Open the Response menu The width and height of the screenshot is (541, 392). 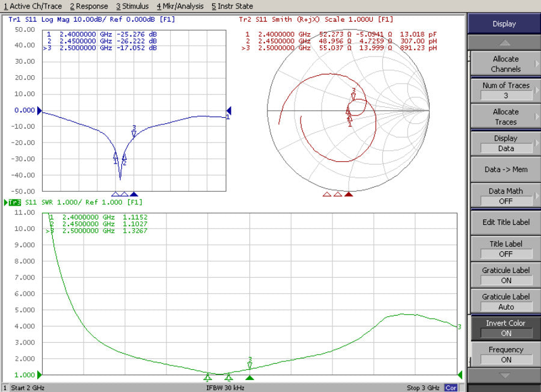click(89, 6)
